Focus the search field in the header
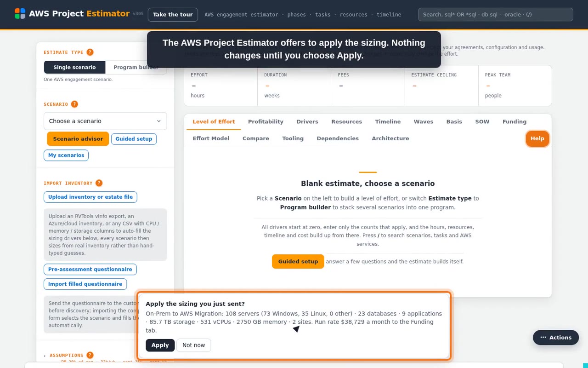Screen dimensions: 588x368 496,15
